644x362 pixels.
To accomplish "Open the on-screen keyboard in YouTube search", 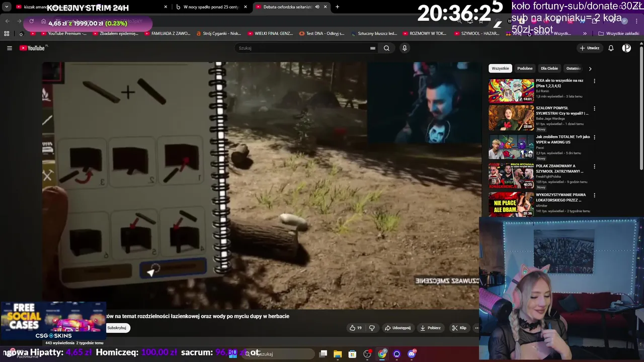I will pos(372,48).
